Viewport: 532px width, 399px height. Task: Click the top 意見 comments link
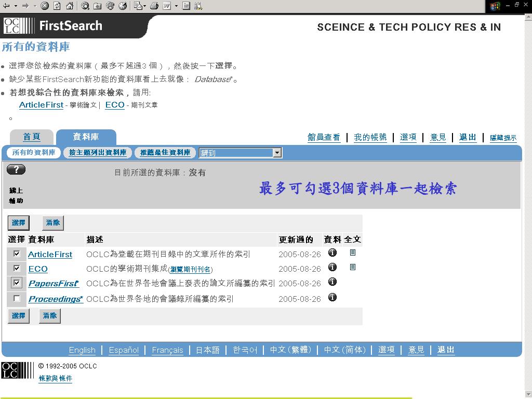click(438, 137)
